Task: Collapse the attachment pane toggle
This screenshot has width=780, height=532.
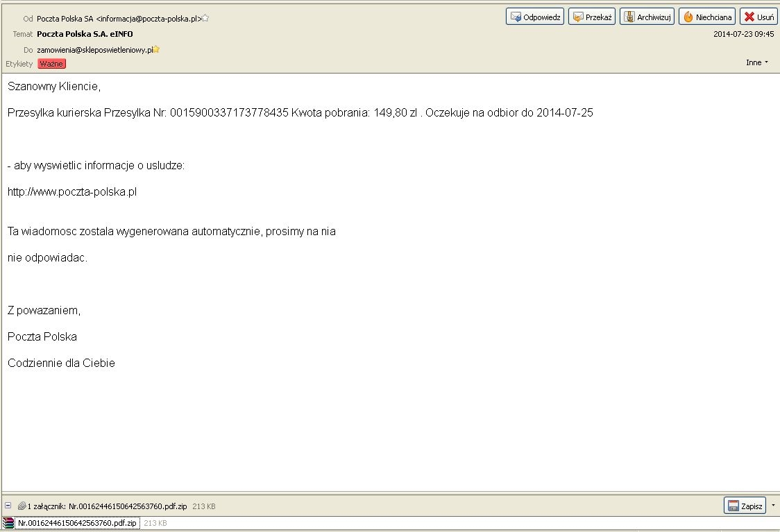Action: coord(8,506)
